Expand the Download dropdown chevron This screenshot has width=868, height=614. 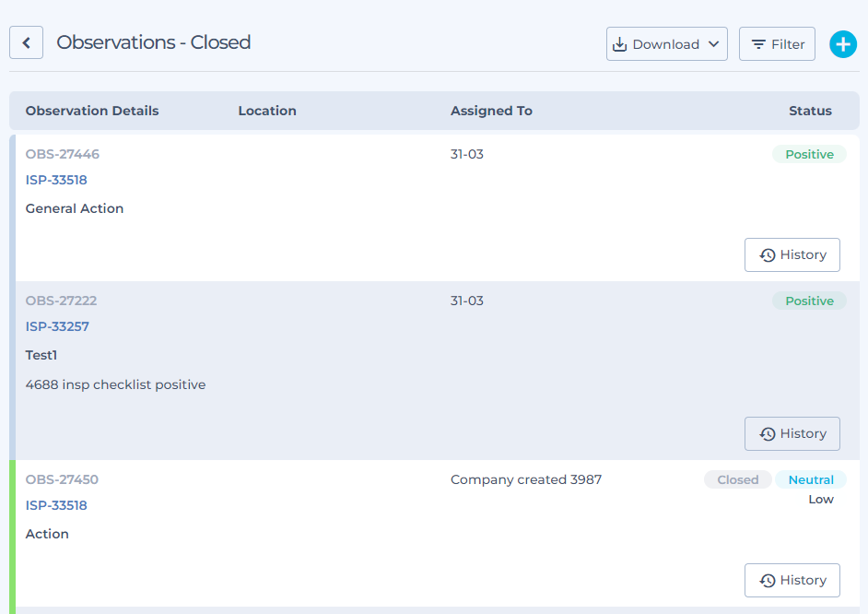click(x=713, y=44)
